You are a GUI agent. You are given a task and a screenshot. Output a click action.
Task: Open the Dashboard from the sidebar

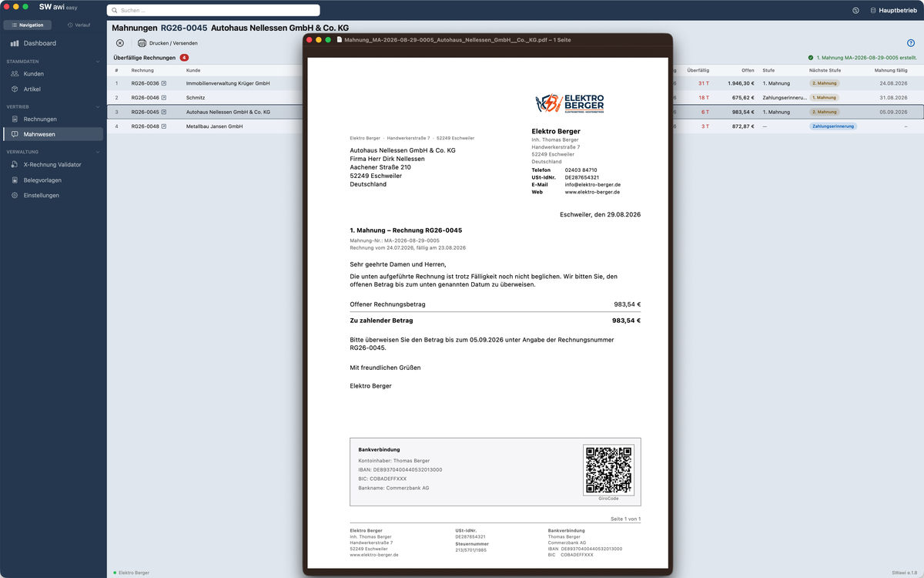tap(53, 43)
